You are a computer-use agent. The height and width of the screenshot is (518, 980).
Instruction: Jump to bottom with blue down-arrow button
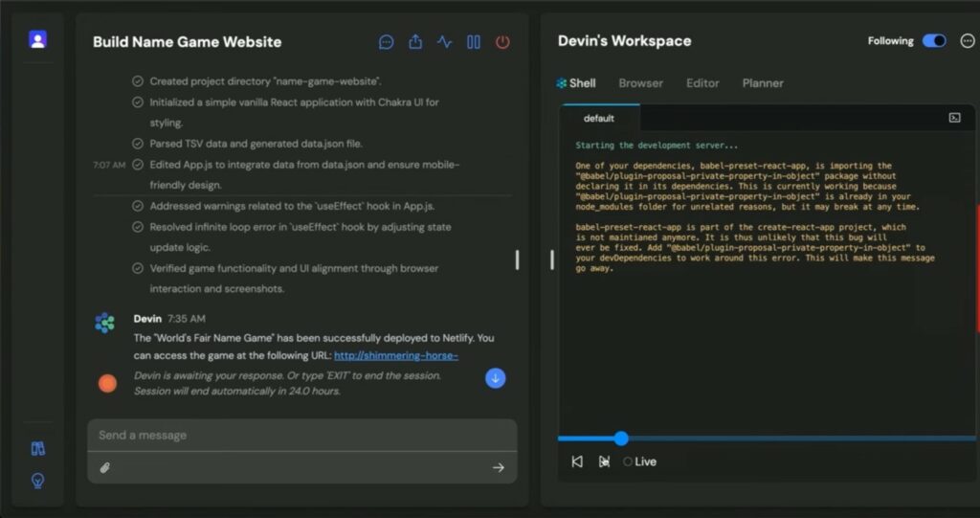point(496,378)
